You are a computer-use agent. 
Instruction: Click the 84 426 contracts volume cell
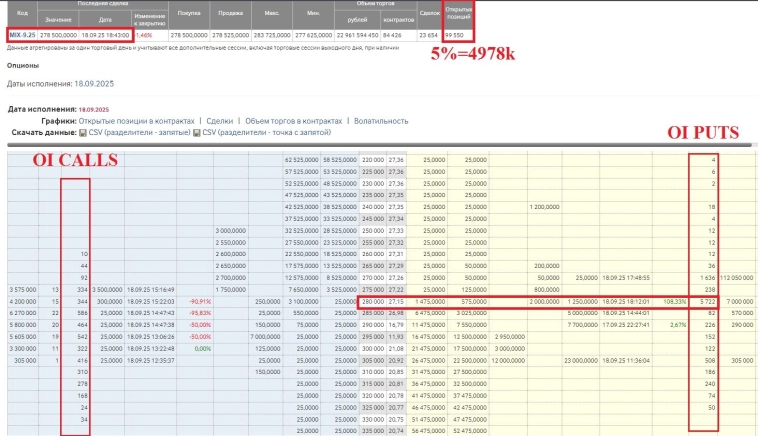pyautogui.click(x=399, y=35)
